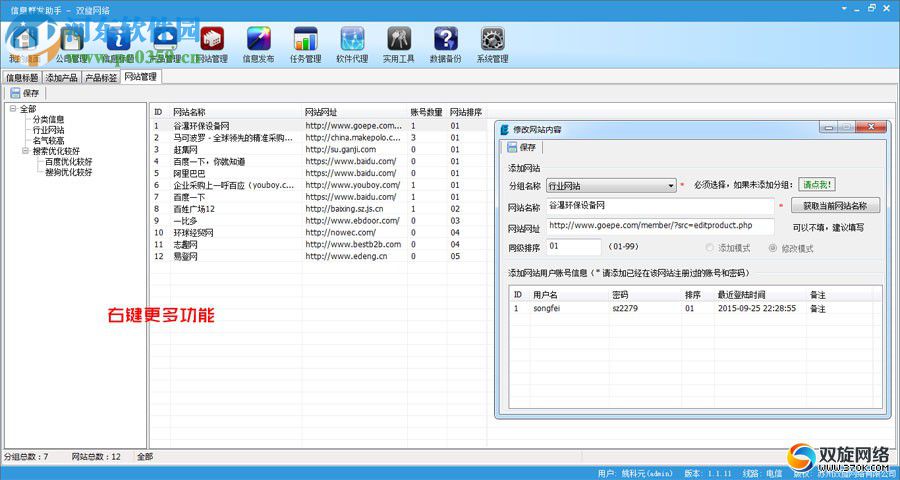
Task: Click the 账号数量 column header
Action: (x=426, y=112)
